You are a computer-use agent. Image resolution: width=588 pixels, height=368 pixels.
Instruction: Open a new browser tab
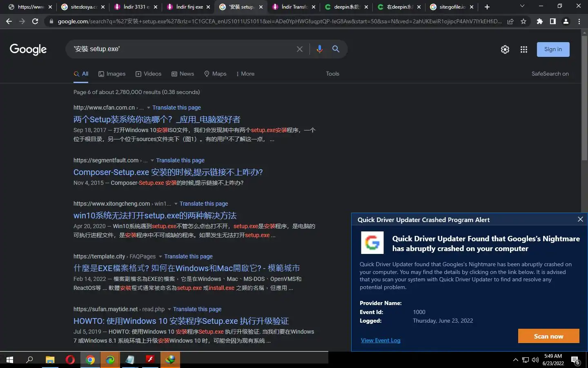[487, 7]
